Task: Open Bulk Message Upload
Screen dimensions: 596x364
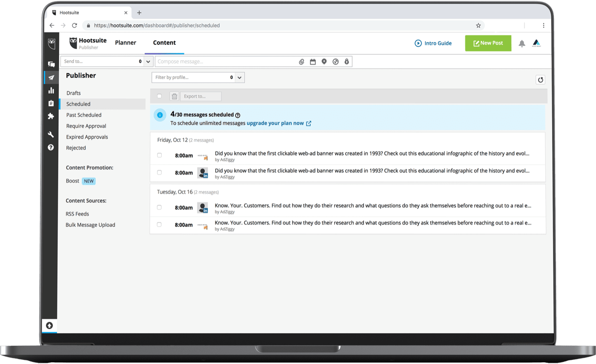Action: (x=90, y=225)
